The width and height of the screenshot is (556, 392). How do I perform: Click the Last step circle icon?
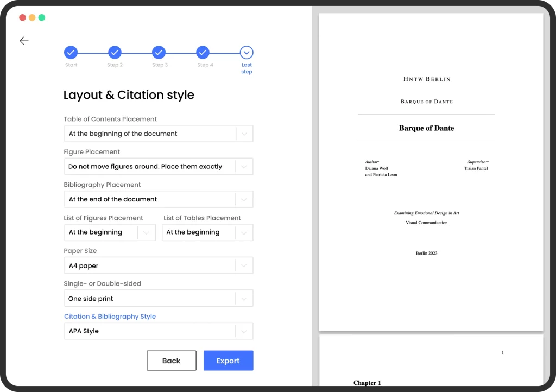[247, 53]
